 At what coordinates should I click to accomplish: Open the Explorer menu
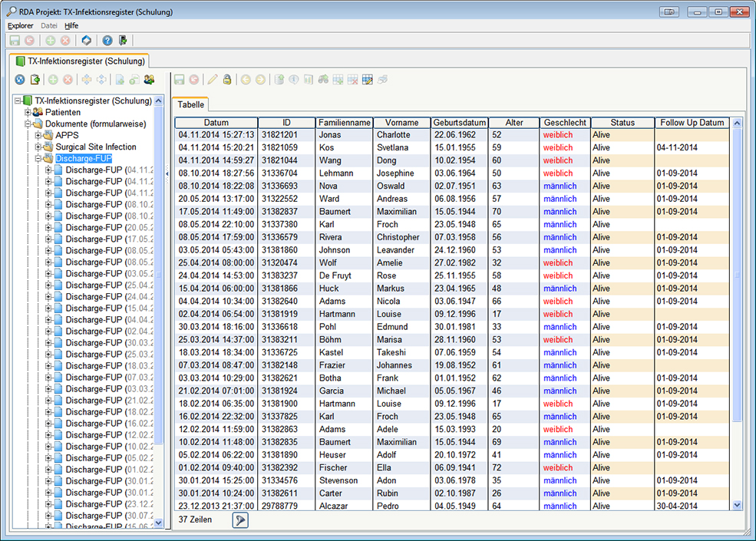[x=20, y=25]
